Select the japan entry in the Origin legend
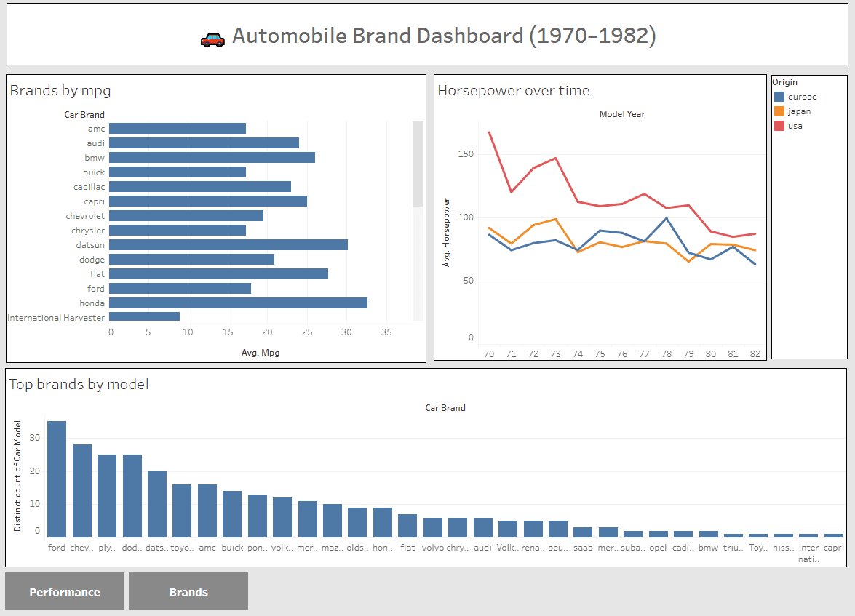Viewport: 855px width, 616px height. coord(799,111)
